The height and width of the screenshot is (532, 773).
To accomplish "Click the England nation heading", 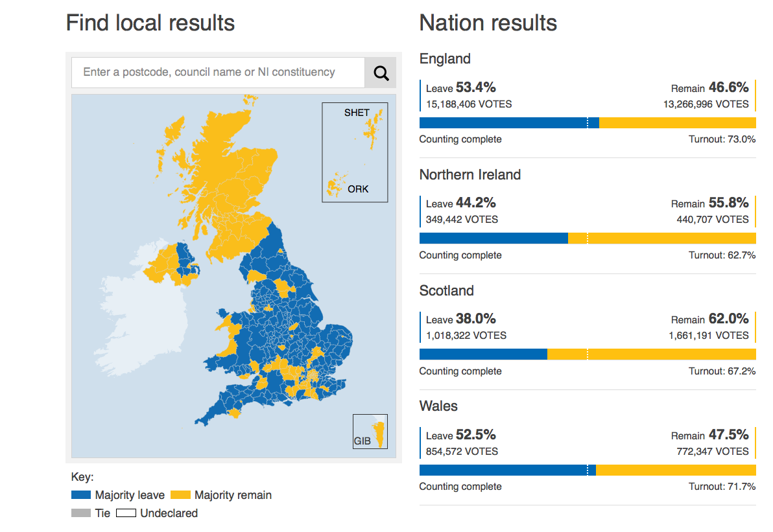I will point(445,59).
